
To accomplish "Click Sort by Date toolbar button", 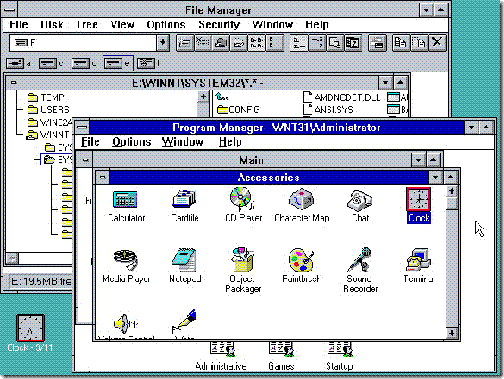I will point(353,43).
